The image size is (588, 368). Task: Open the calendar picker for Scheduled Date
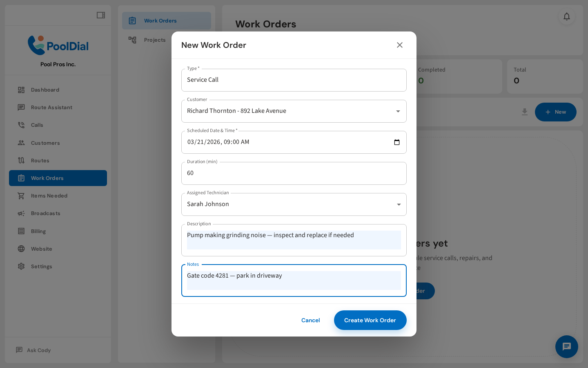(x=397, y=142)
